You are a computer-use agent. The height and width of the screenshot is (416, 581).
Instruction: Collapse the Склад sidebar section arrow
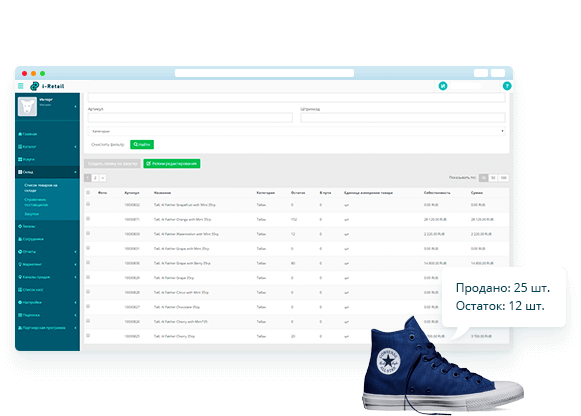pyautogui.click(x=75, y=172)
